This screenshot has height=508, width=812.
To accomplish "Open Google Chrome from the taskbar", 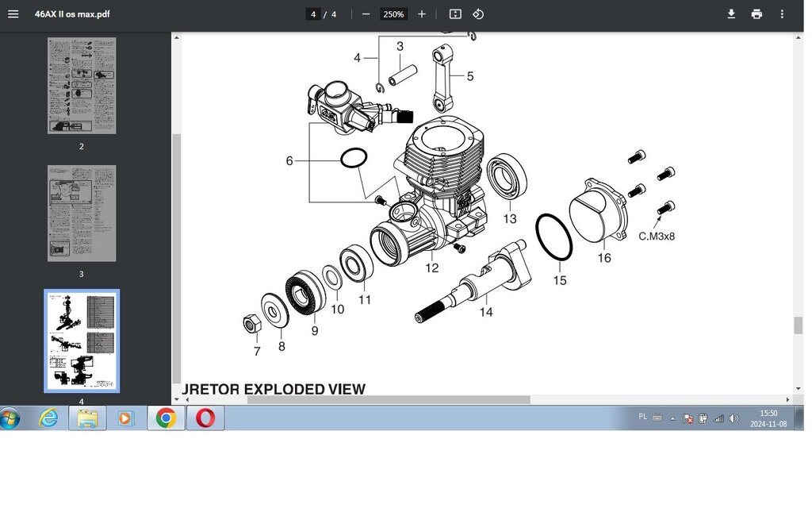I will [166, 418].
